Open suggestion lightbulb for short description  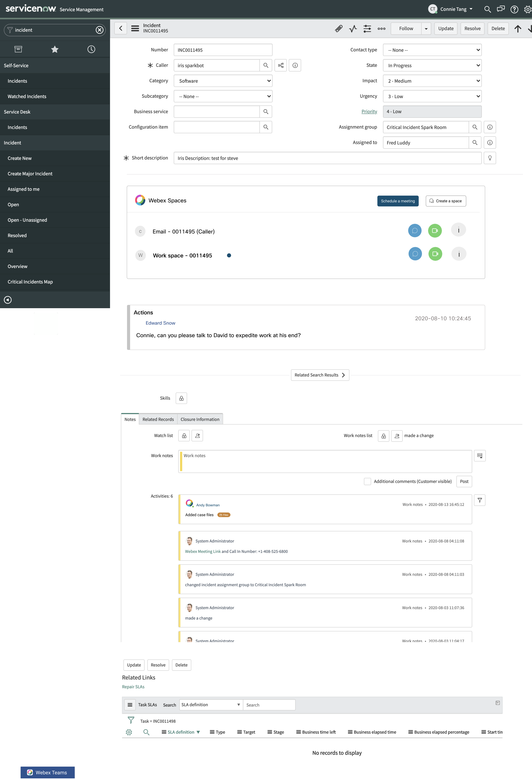coord(490,158)
